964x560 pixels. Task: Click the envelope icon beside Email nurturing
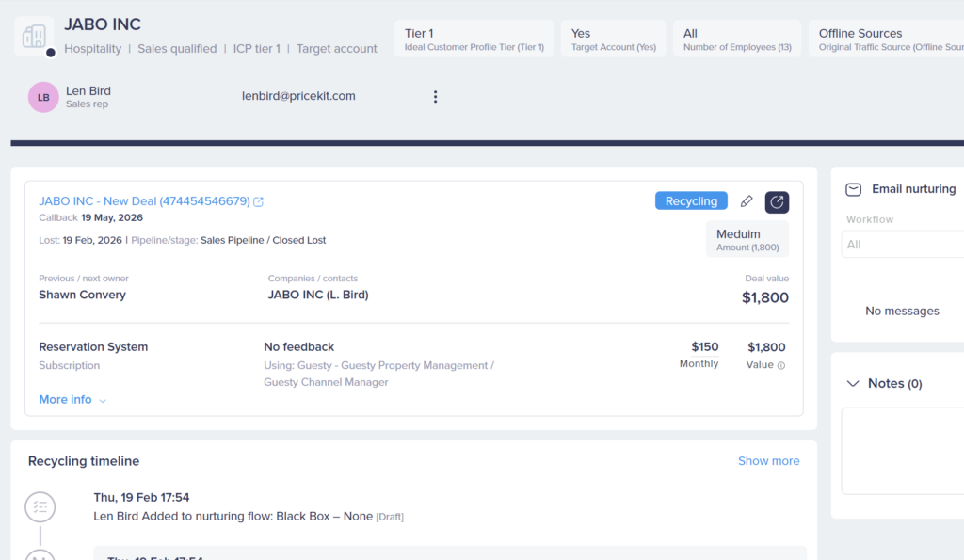[x=853, y=189]
